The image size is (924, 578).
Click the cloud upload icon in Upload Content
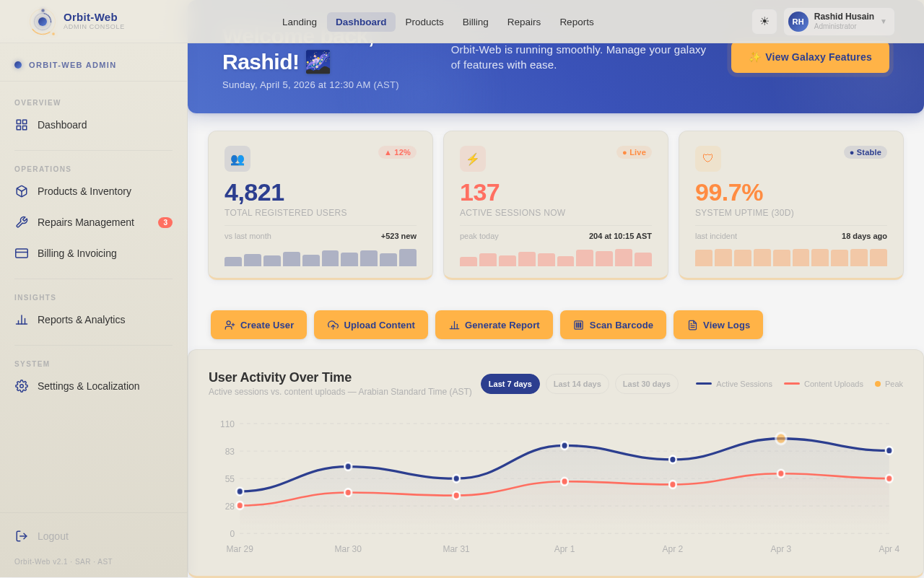point(333,325)
